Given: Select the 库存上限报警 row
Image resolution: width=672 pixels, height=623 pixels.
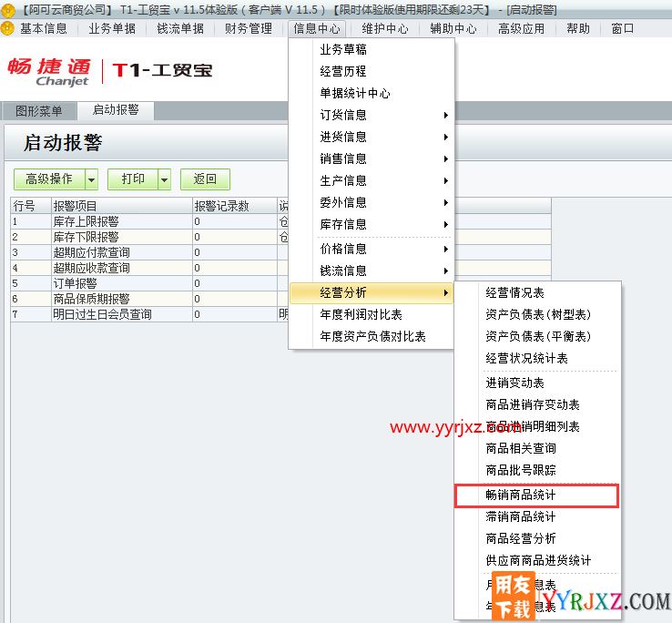Looking at the screenshot, I should pyautogui.click(x=86, y=221).
